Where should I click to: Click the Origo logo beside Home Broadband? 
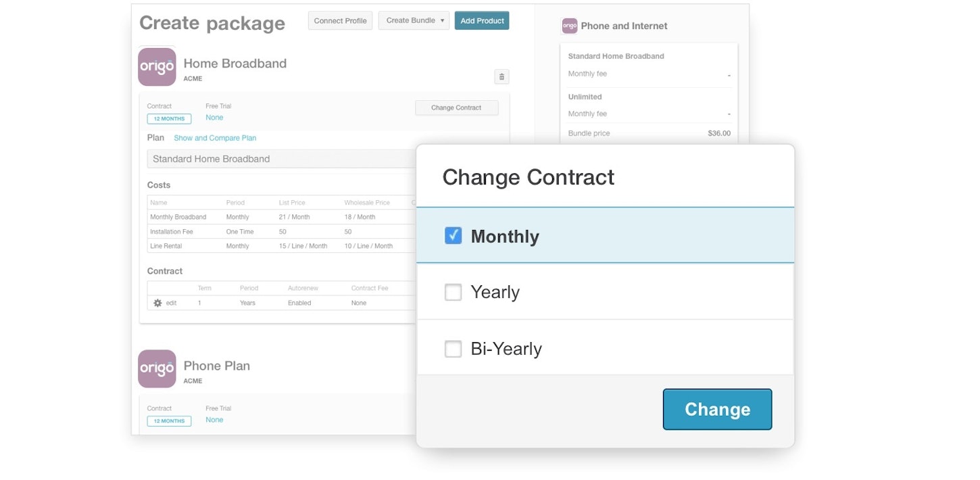157,67
